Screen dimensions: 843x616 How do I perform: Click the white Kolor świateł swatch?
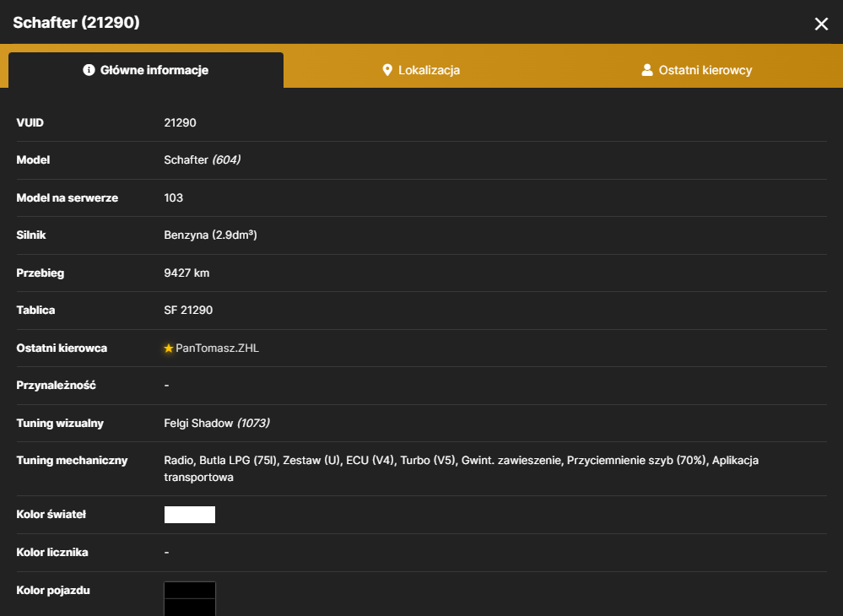[x=190, y=515]
